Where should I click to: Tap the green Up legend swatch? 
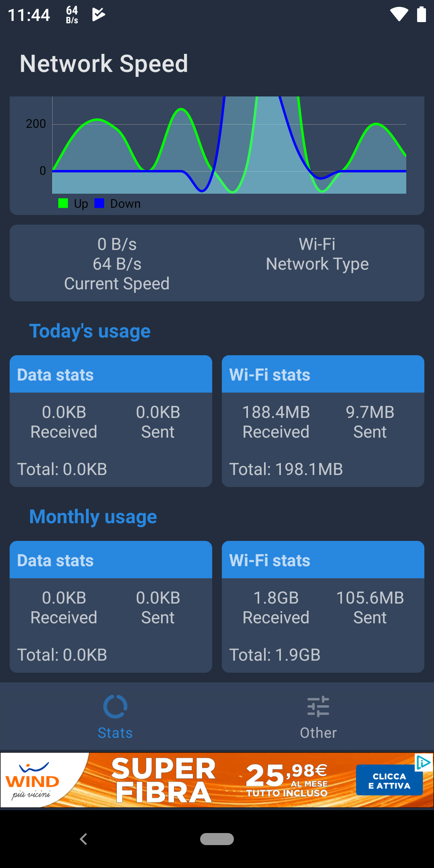(x=63, y=203)
